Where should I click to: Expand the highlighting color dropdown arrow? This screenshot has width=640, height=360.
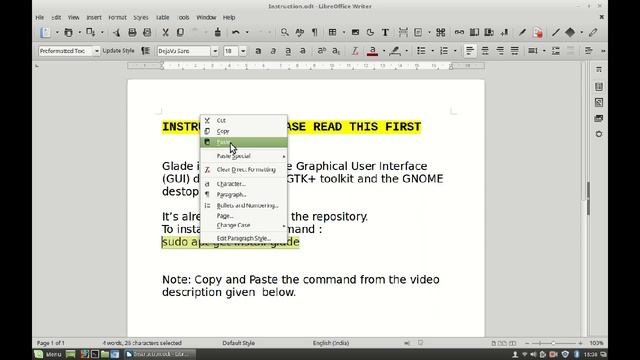(406, 51)
